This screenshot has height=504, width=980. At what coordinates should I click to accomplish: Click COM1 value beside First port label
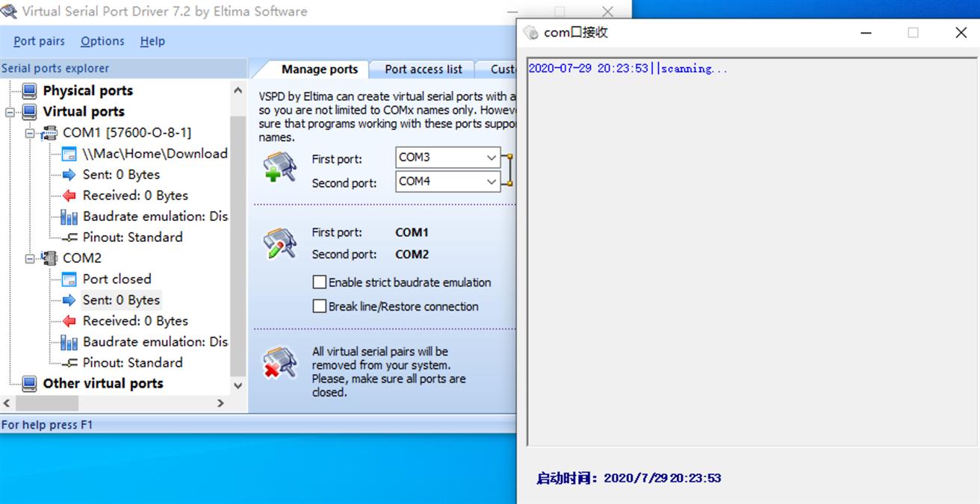click(412, 232)
